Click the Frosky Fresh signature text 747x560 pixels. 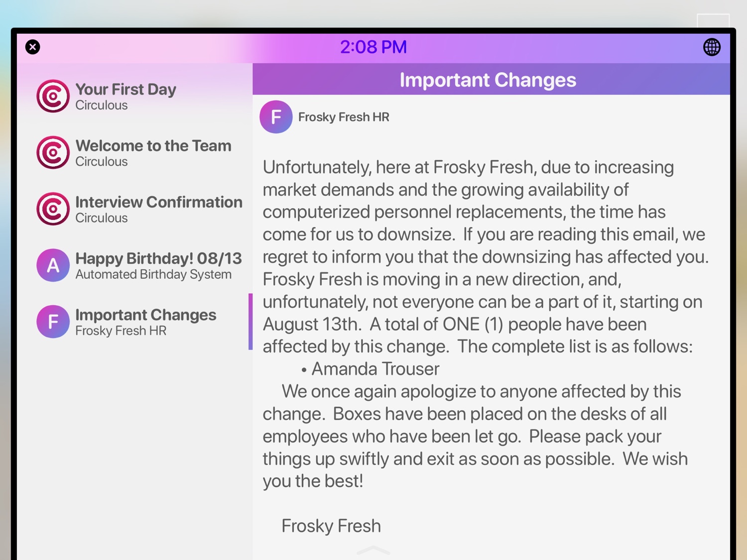(x=331, y=526)
